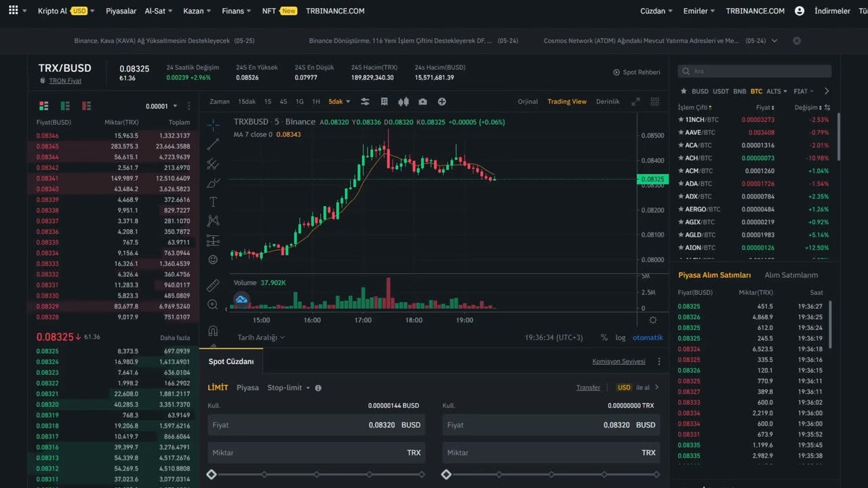This screenshot has width=868, height=488.
Task: Open the Cüzdan dropdown menu
Action: coord(656,11)
